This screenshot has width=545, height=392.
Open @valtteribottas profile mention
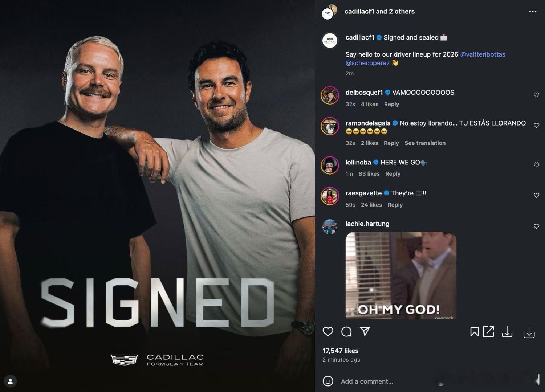[483, 54]
